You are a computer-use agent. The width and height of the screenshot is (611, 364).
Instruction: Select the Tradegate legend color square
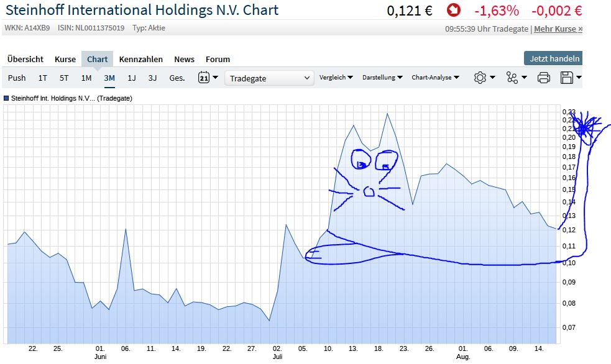[x=6, y=98]
